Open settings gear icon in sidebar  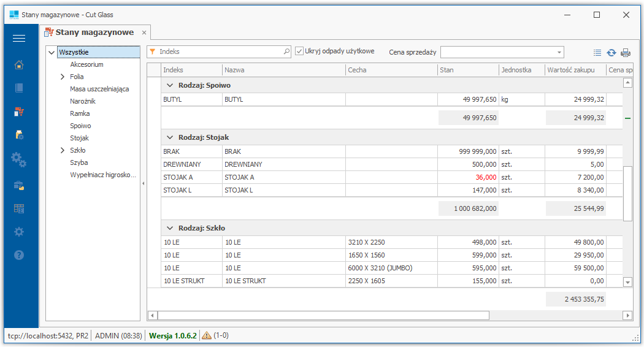19,232
